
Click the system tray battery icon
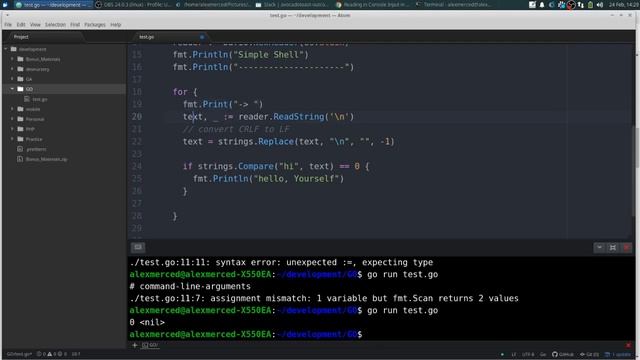[590, 5]
